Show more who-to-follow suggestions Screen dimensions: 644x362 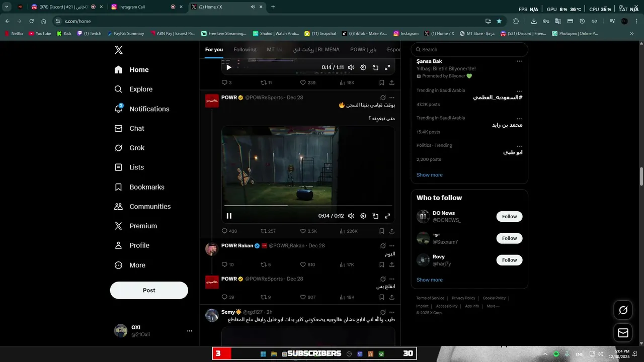point(429,280)
